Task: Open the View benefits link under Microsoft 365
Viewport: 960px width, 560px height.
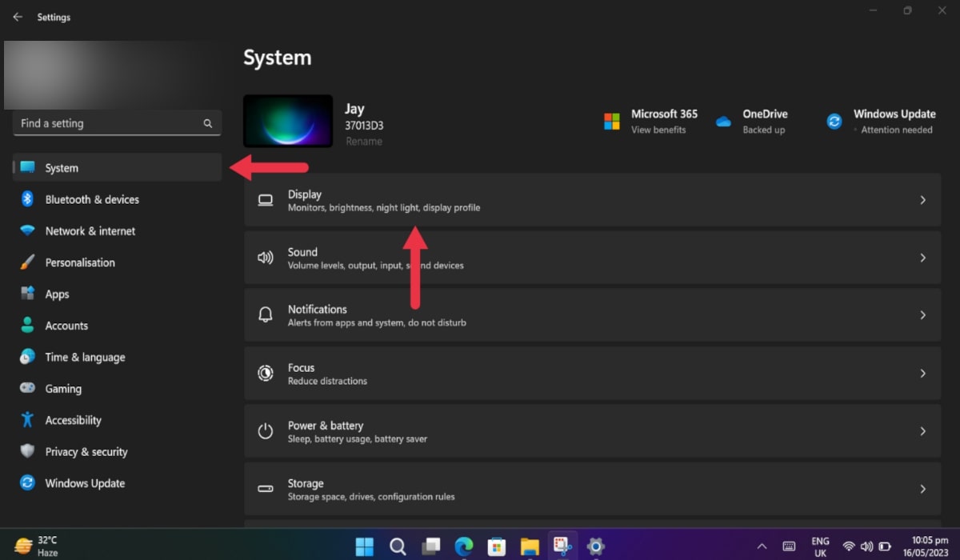Action: (661, 129)
